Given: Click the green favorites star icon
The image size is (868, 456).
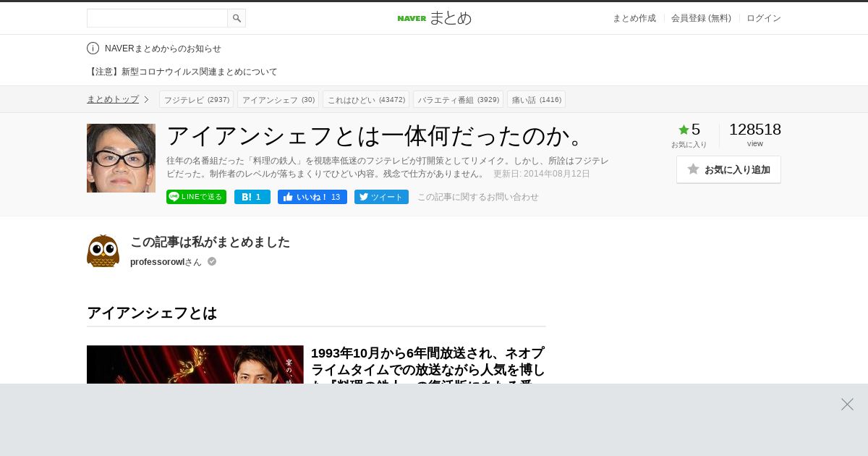Looking at the screenshot, I should (684, 130).
